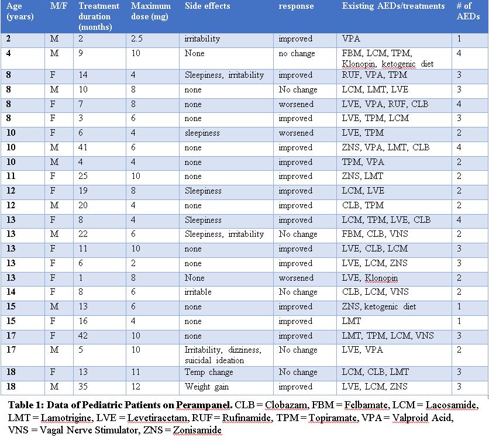This screenshot has width=489, height=448.
Task: Click the "Treatment duration (months)" header cell
Action: coord(98,16)
